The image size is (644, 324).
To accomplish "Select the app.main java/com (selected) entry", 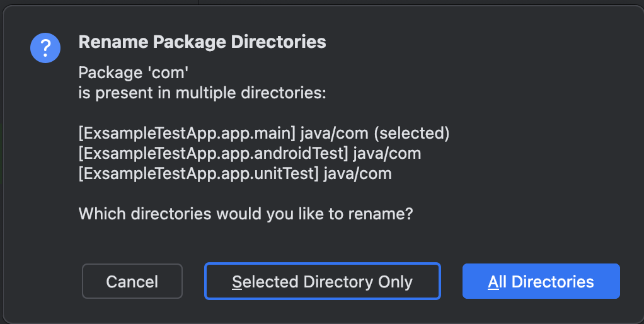I will [263, 133].
